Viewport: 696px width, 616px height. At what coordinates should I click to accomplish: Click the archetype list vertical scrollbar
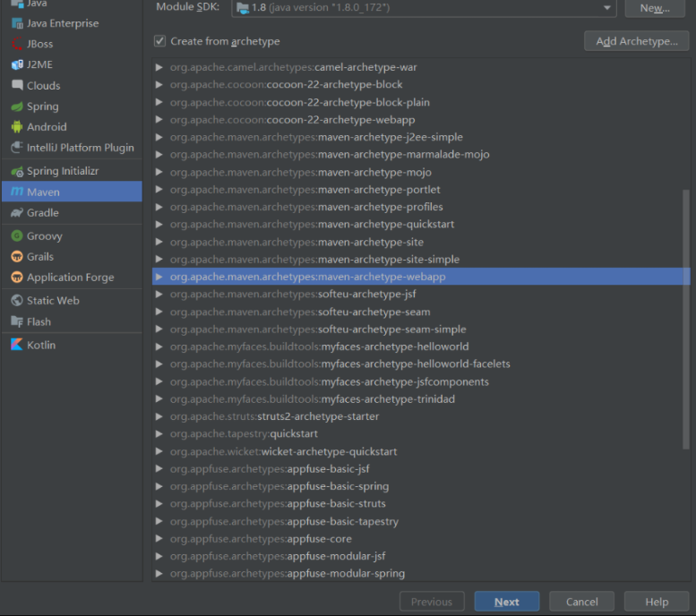[686, 320]
